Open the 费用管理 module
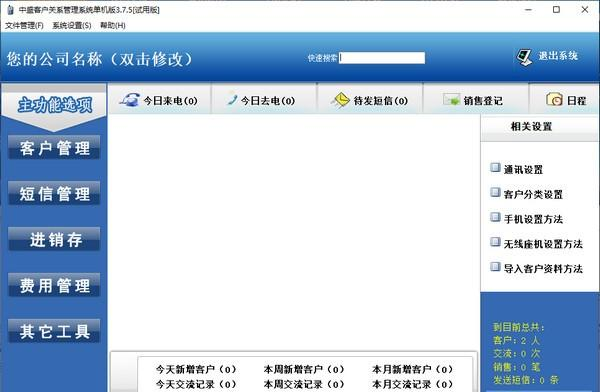The height and width of the screenshot is (392, 600). (x=54, y=286)
